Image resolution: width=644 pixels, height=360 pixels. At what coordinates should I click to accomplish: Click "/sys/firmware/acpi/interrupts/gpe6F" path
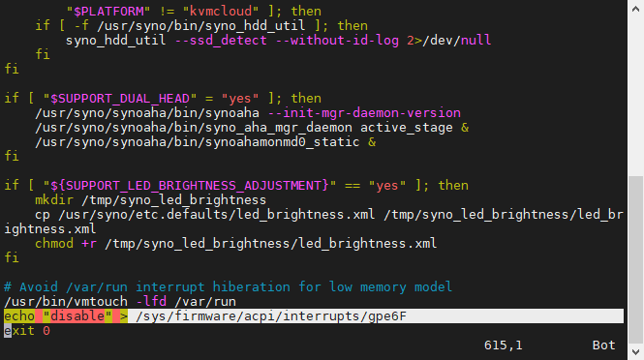271,316
